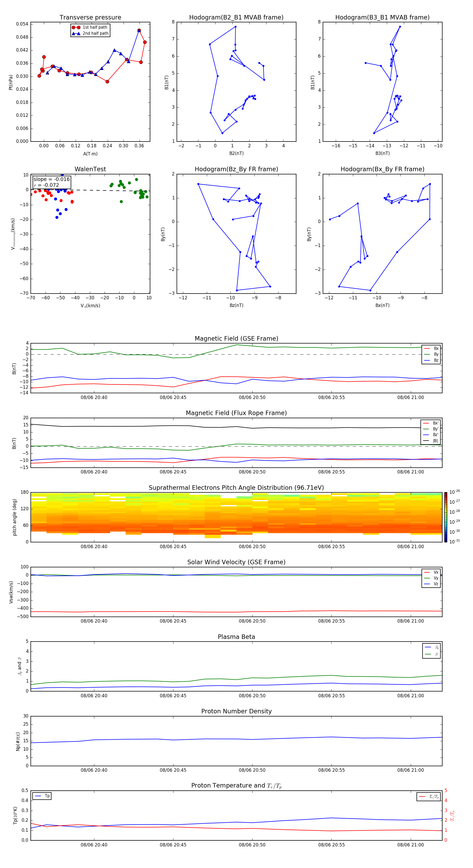This screenshot has width=473, height=868.
Task: Click 'Bz(nT)' x-axis label
Action: (x=236, y=305)
